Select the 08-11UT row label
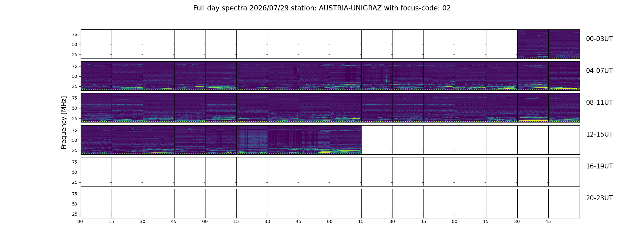Image resolution: width=644 pixels, height=245 pixels. point(599,103)
